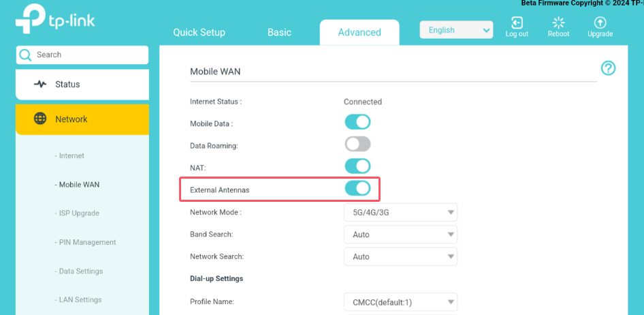Click the Log out icon
Screen dimensions: 644x315
pos(517,22)
